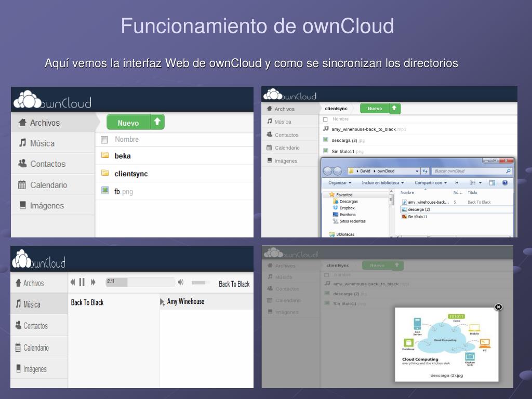Viewport: 532px width, 399px height.
Task: Click Explorer back navigation arrow
Action: pyautogui.click(x=327, y=171)
